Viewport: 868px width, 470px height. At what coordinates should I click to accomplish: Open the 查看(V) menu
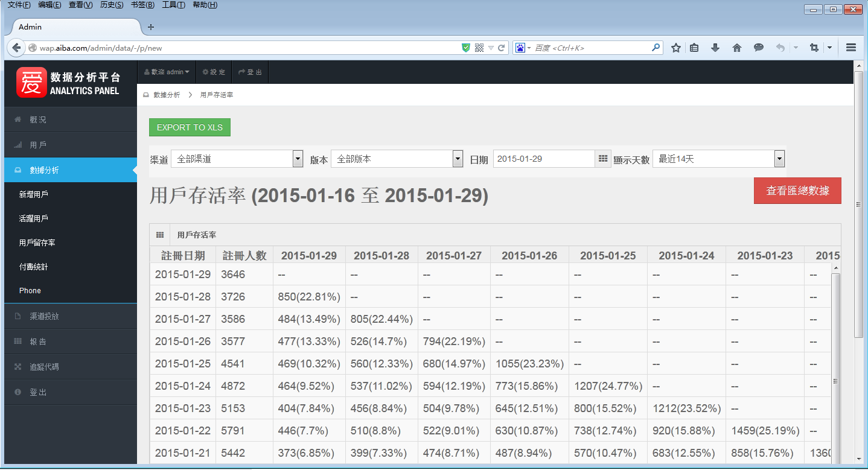click(x=81, y=5)
